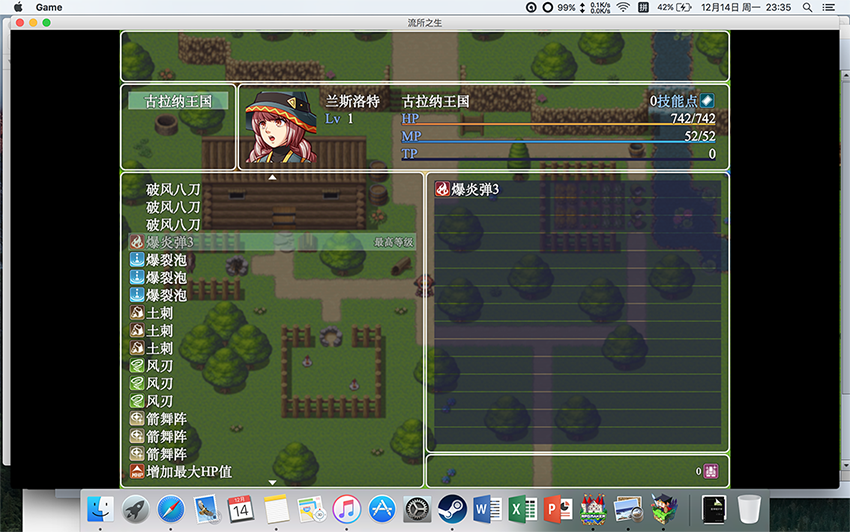The width and height of the screenshot is (850, 532).
Task: Click the character portrait of 兰斯洛特
Action: (x=280, y=127)
